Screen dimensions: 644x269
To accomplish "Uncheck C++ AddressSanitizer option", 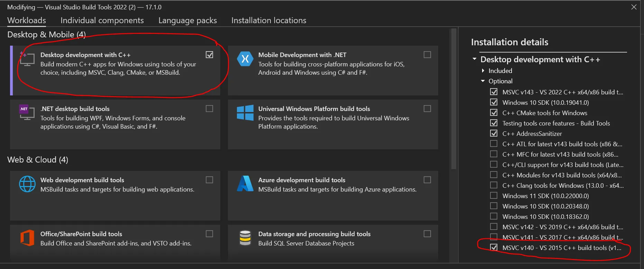I will [494, 133].
